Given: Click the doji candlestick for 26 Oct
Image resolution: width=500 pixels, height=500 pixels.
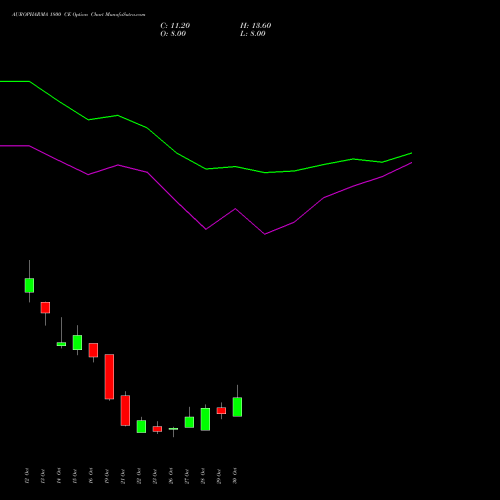Looking at the screenshot, I should 173,429.
